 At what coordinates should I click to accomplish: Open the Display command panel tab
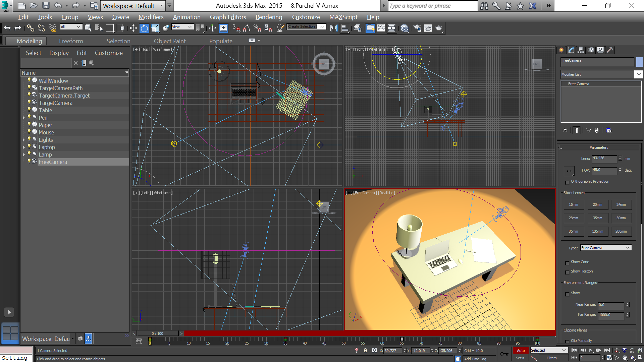[600, 50]
